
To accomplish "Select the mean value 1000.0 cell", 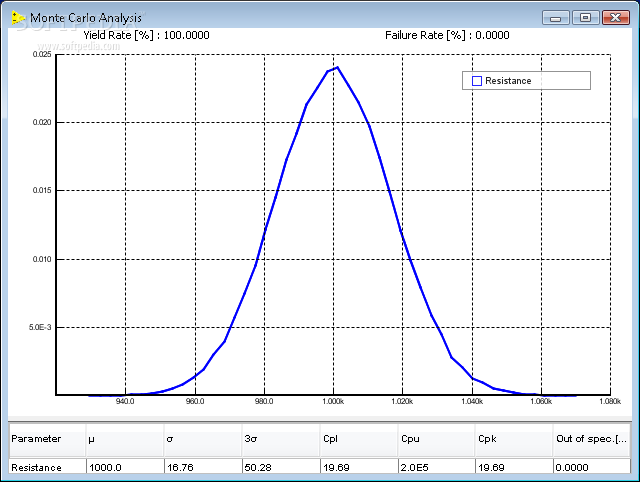I will (x=125, y=467).
